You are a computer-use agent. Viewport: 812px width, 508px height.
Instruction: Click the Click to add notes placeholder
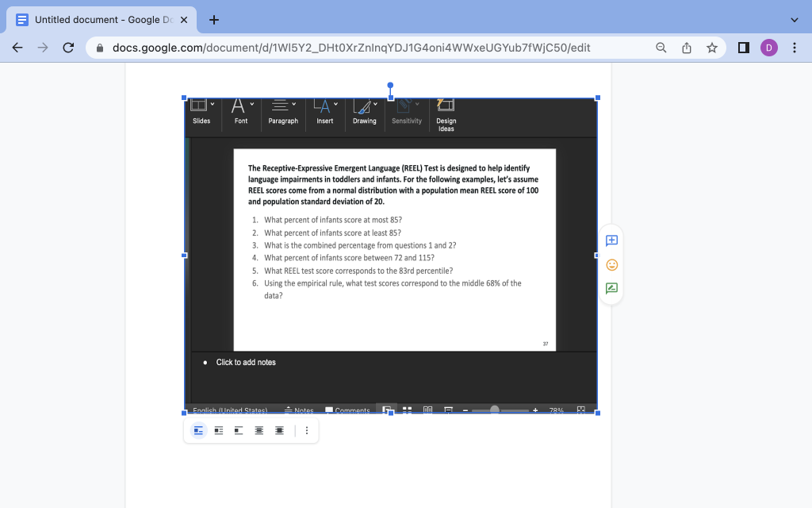[245, 362]
